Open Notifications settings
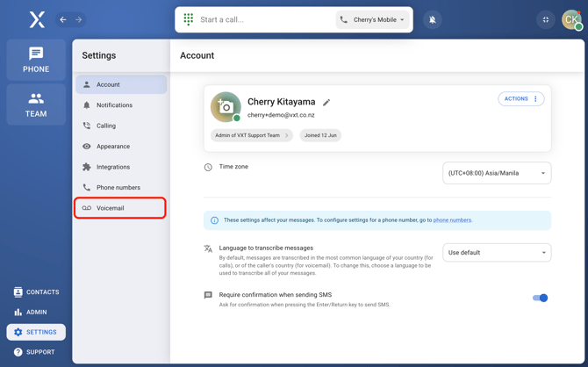 click(x=120, y=105)
